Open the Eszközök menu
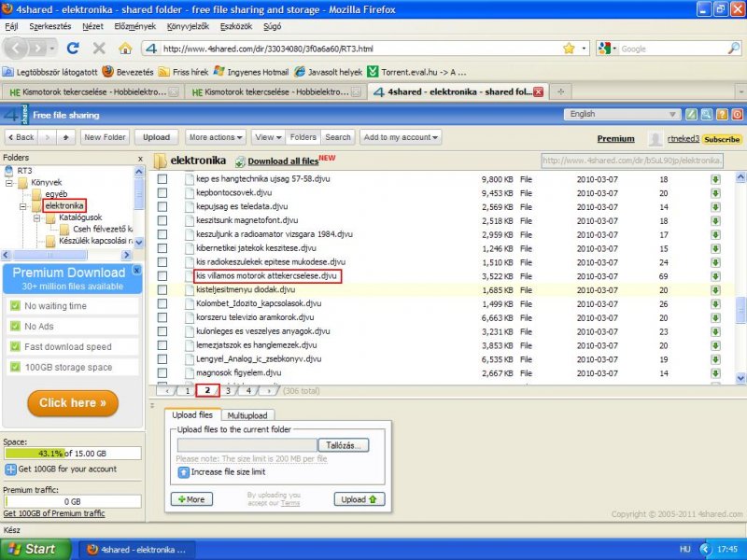 click(236, 26)
